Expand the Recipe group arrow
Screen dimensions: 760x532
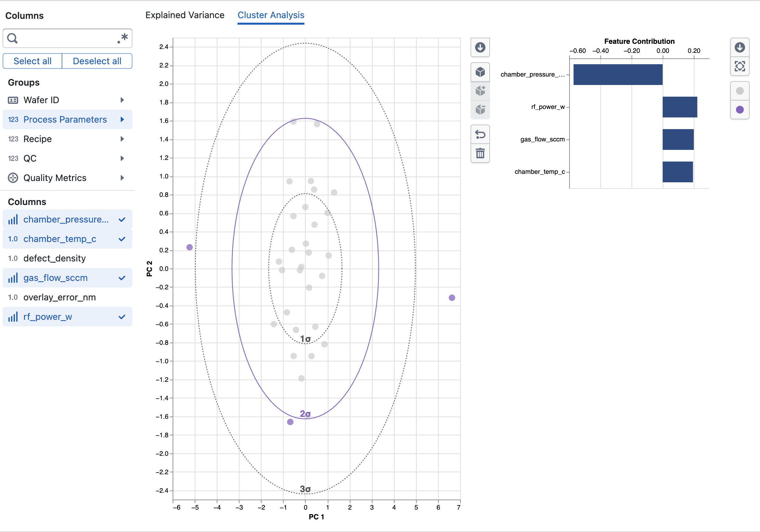pyautogui.click(x=122, y=139)
